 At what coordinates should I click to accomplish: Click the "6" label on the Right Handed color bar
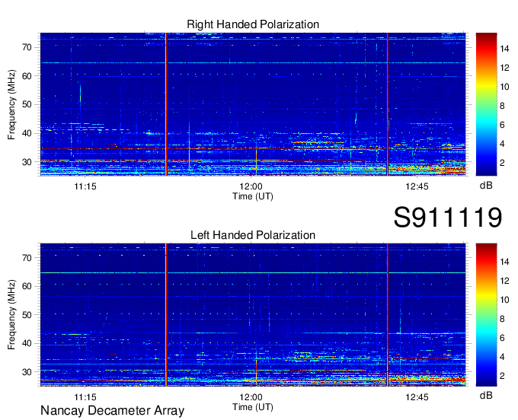tap(502, 125)
